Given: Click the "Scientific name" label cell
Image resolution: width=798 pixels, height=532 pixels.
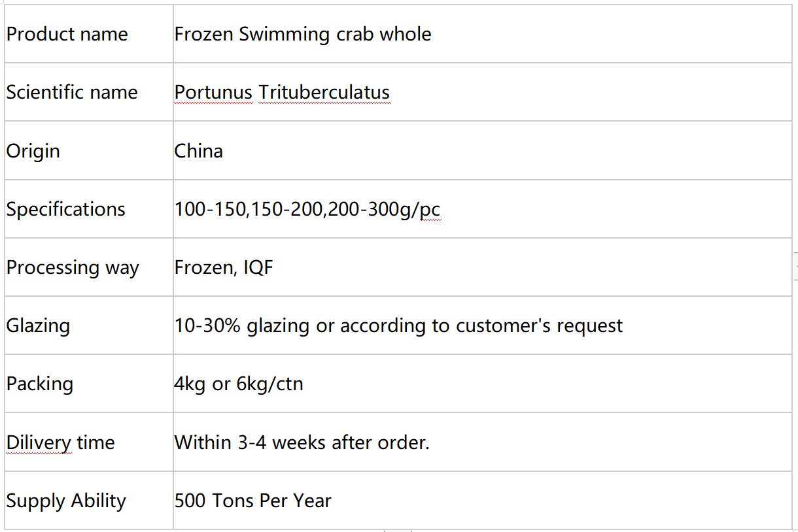Looking at the screenshot, I should coord(89,92).
